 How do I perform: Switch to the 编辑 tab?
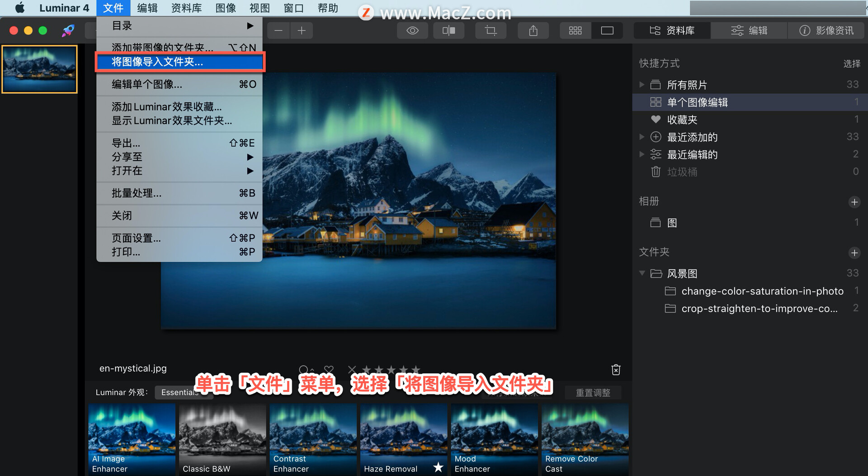pyautogui.click(x=748, y=30)
